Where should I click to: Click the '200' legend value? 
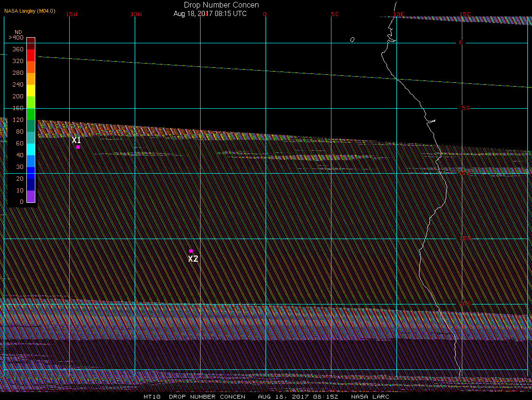18,96
